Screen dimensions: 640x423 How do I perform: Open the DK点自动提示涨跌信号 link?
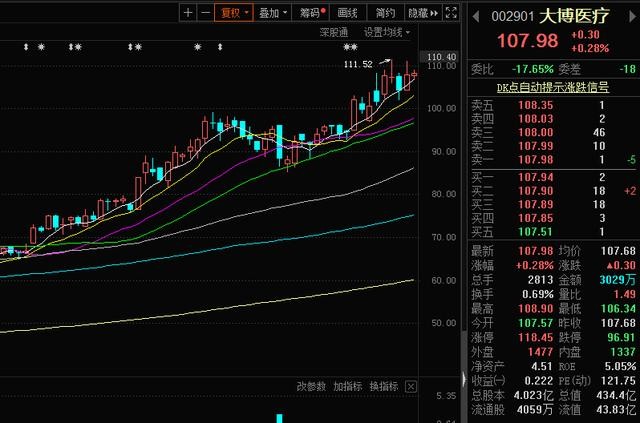coord(554,87)
